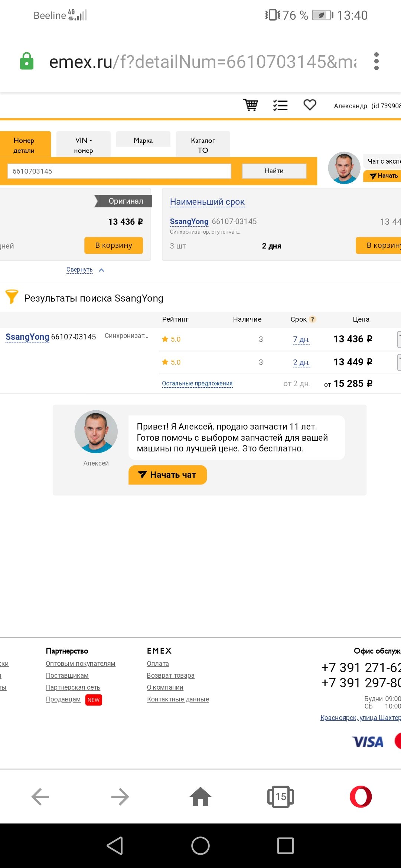Collapse offers with Свернуть chevron
The image size is (401, 868).
[x=101, y=270]
